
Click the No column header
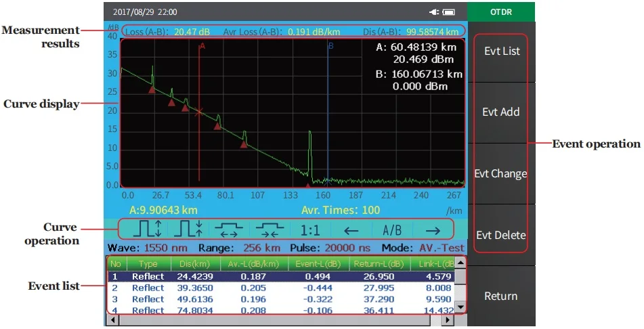pyautogui.click(x=116, y=264)
